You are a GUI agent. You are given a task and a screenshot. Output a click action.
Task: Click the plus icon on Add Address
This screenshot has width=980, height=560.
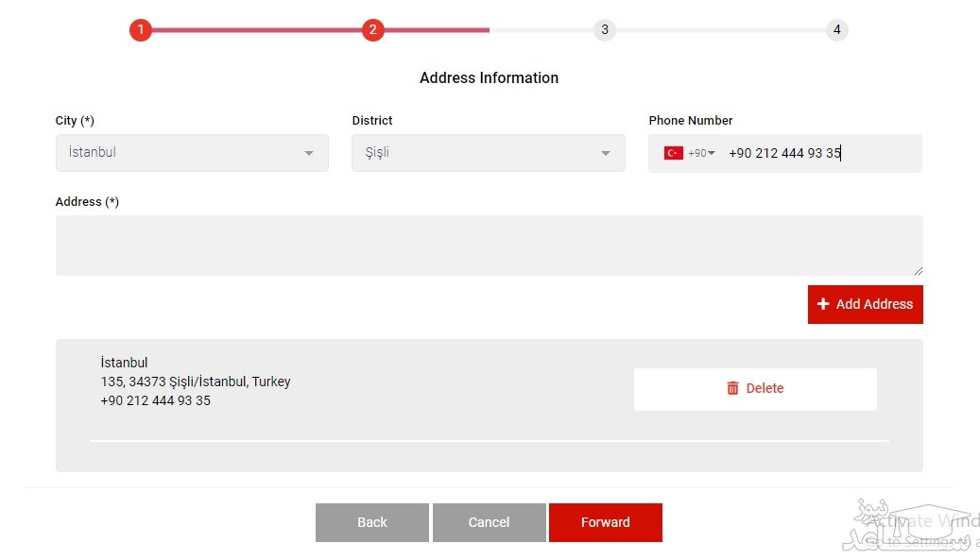pos(823,304)
